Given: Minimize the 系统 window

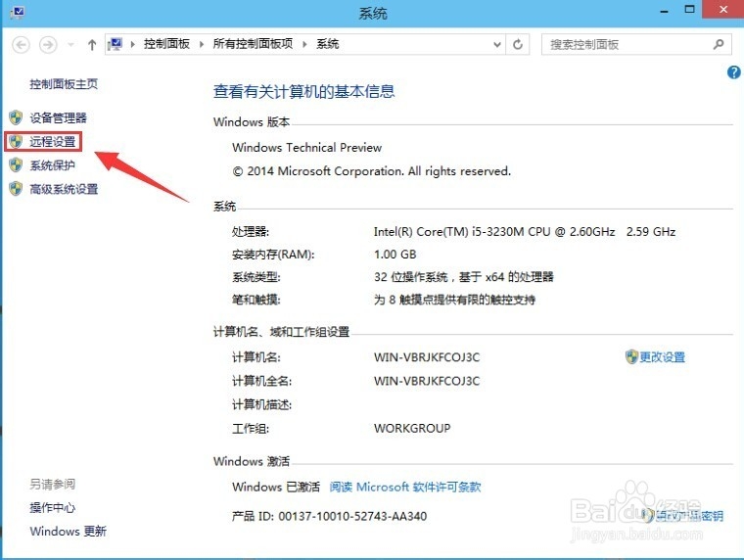Looking at the screenshot, I should [x=665, y=10].
